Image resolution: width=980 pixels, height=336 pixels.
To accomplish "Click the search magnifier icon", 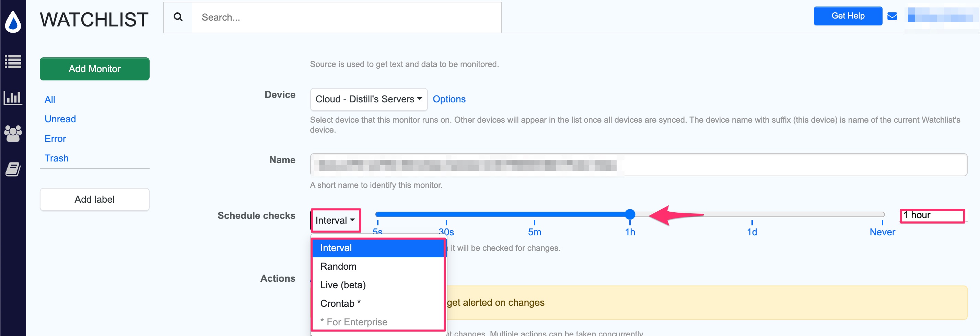I will [178, 17].
